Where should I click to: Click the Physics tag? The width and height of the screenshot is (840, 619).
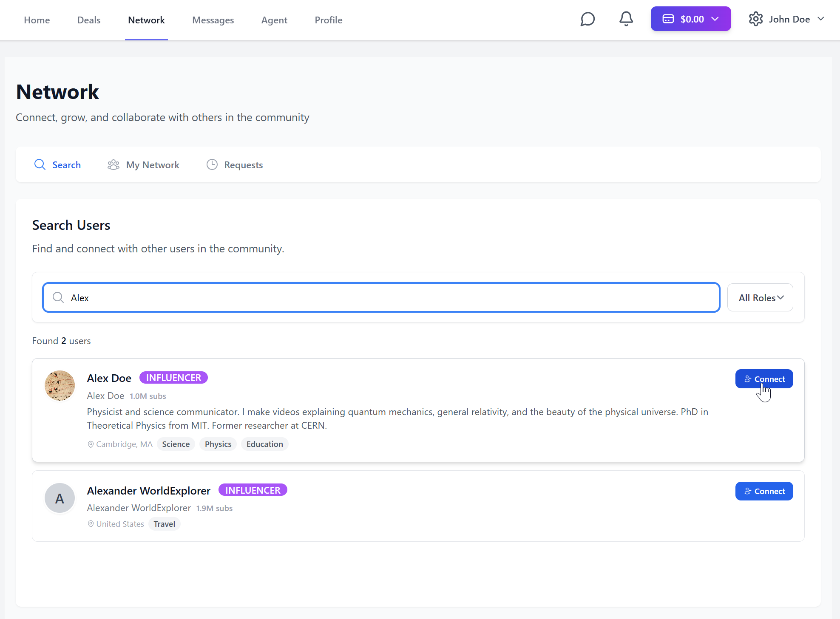coord(218,444)
